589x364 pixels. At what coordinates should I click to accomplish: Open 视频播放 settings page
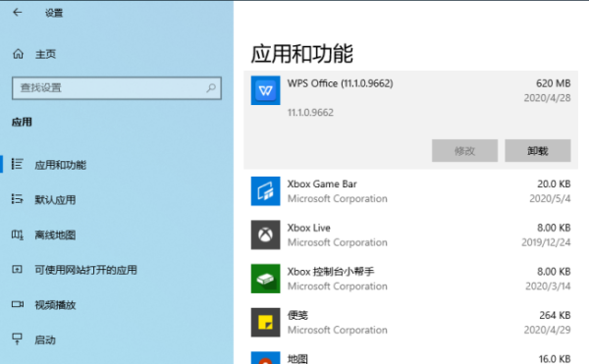55,305
